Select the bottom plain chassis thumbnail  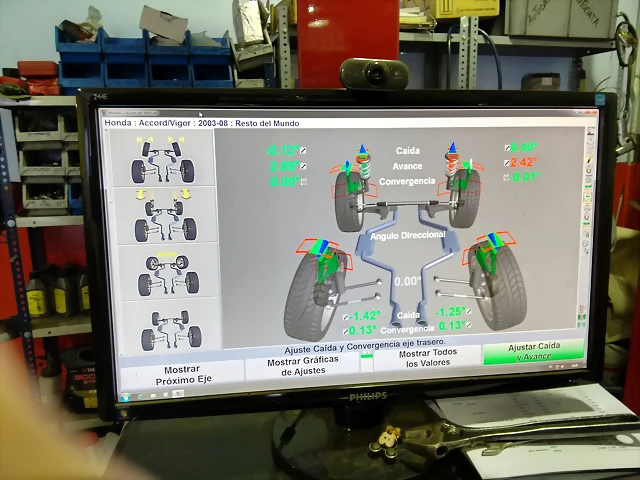click(171, 328)
